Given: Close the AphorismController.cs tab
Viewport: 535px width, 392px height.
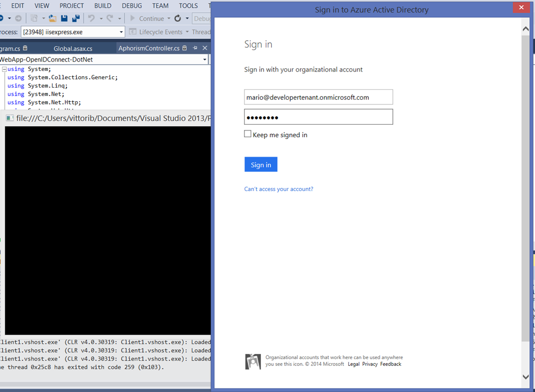Looking at the screenshot, I should 205,48.
